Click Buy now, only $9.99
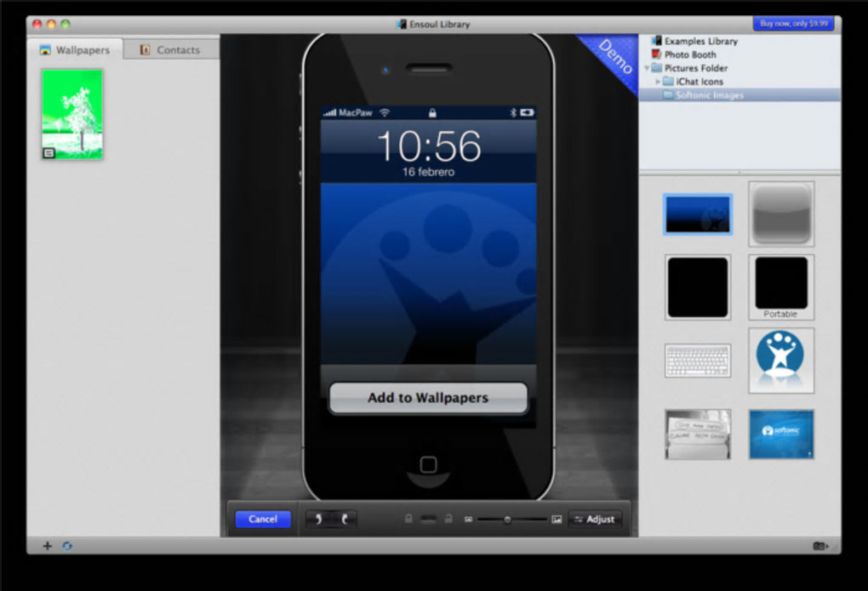Viewport: 868px width, 591px height. pos(793,23)
